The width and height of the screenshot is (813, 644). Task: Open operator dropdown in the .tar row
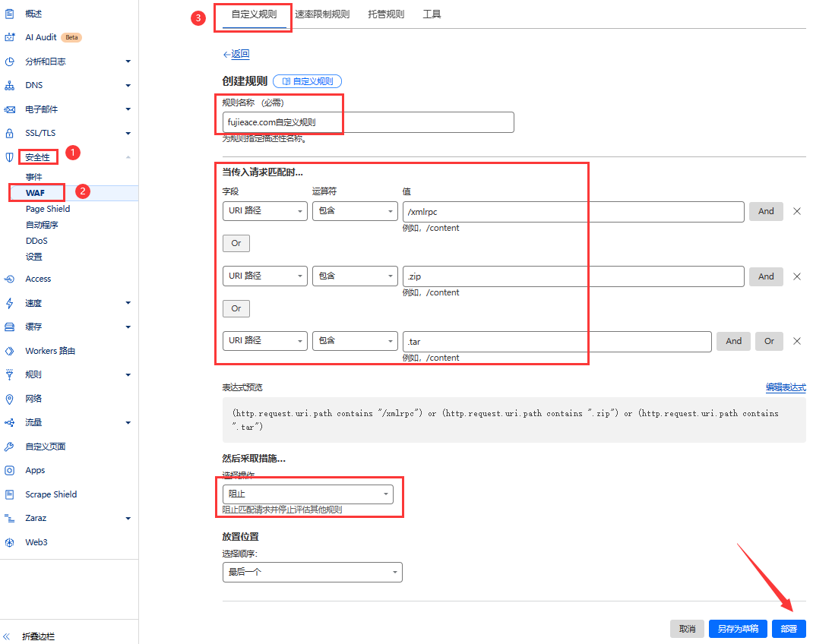355,341
